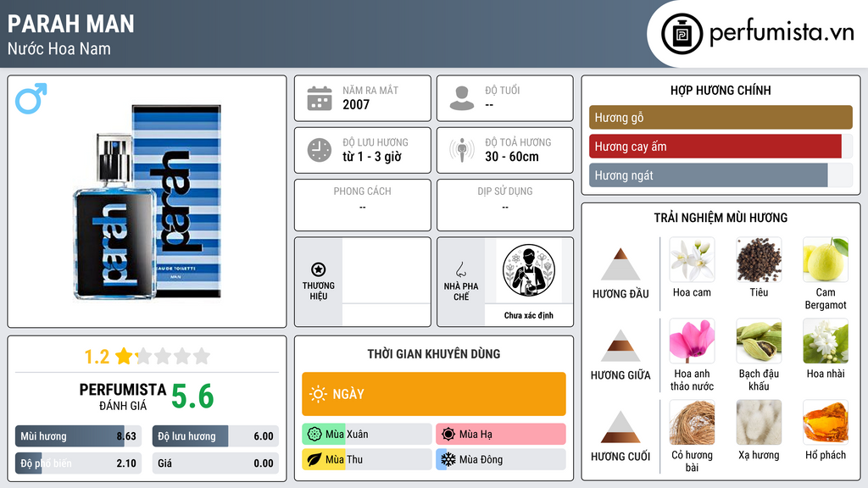Click the perfumer illustration above Chưa xác định
The width and height of the screenshot is (868, 488).
coord(529,270)
